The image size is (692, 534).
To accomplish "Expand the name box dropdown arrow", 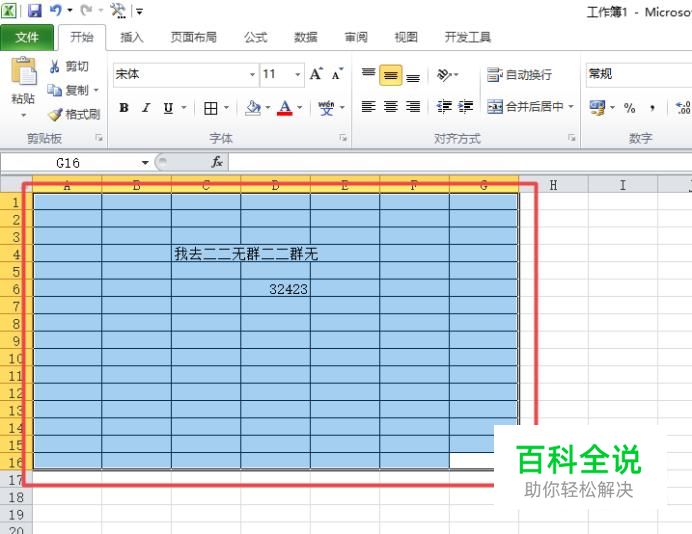I will click(145, 163).
